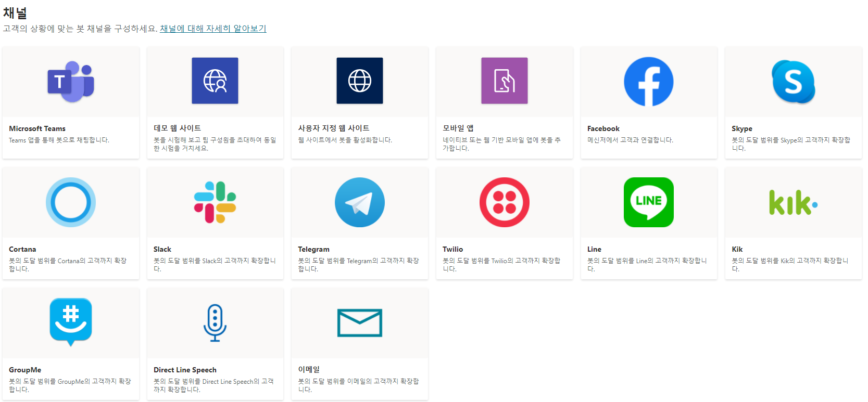This screenshot has height=402, width=868.
Task: Click the description under the 이메일 title
Action: click(358, 385)
